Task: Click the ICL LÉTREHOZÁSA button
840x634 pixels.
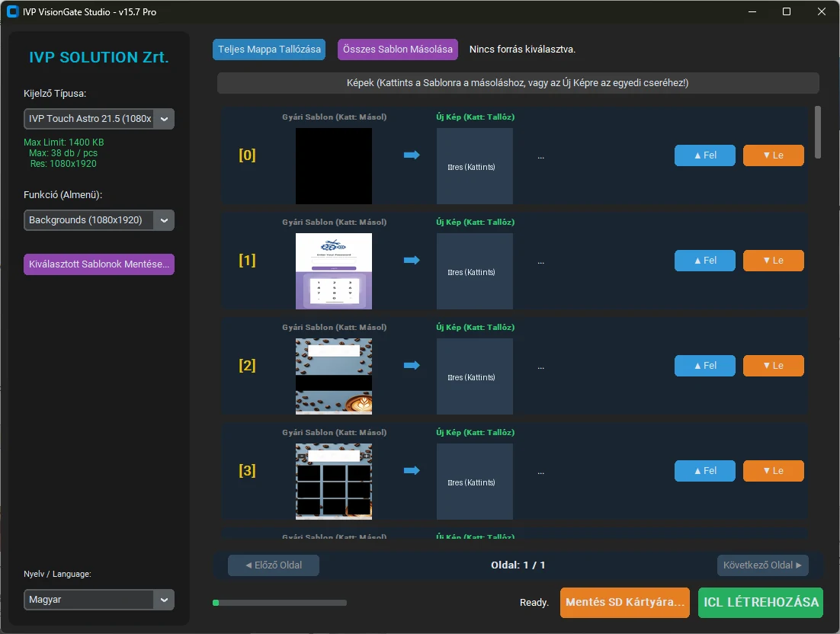Action: point(761,603)
